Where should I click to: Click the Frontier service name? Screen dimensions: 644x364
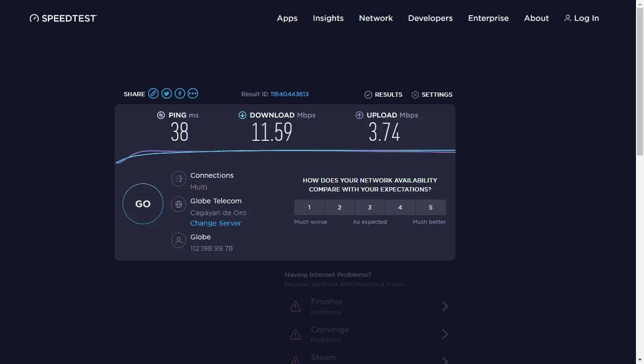pyautogui.click(x=326, y=301)
